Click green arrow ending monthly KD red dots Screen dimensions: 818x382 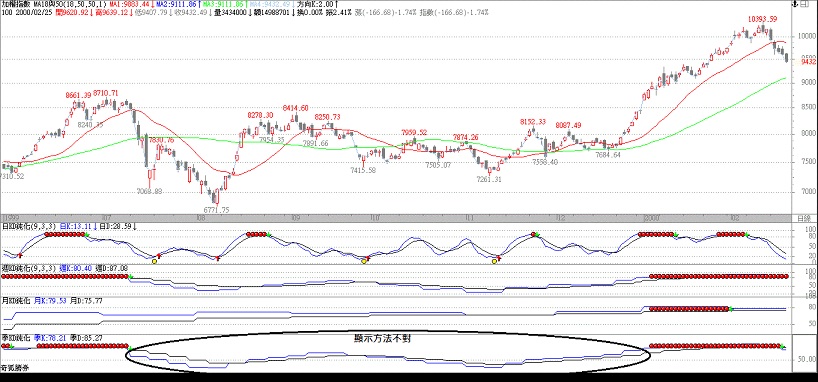pyautogui.click(x=731, y=309)
